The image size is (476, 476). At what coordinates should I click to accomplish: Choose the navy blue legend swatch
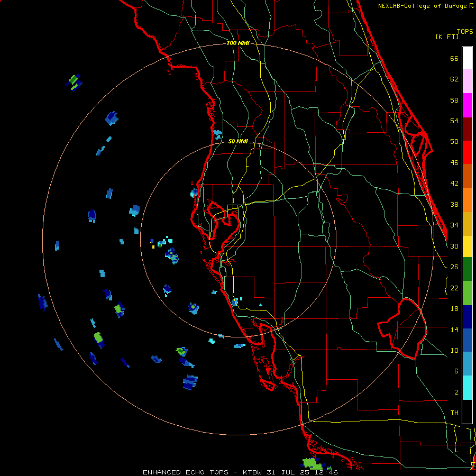point(467,317)
